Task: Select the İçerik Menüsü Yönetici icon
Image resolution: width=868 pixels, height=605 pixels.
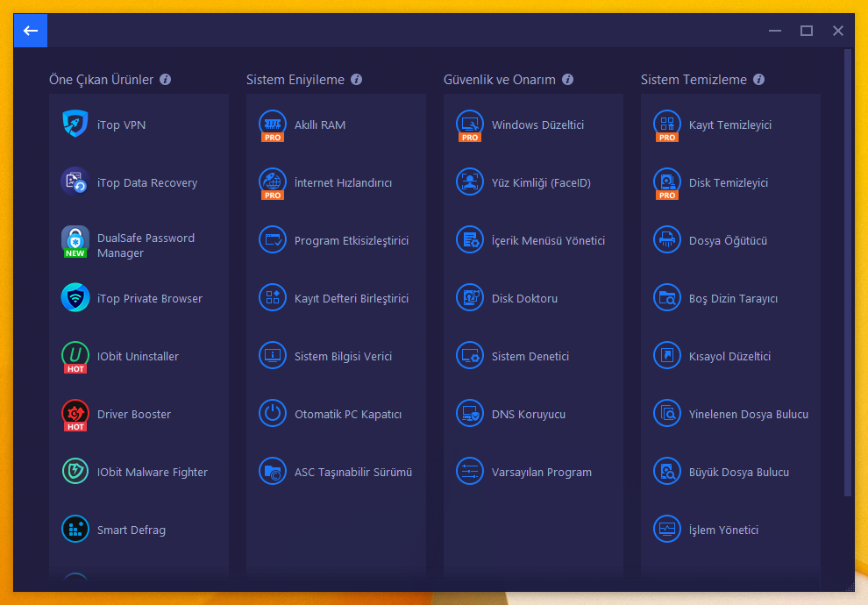Action: point(469,240)
